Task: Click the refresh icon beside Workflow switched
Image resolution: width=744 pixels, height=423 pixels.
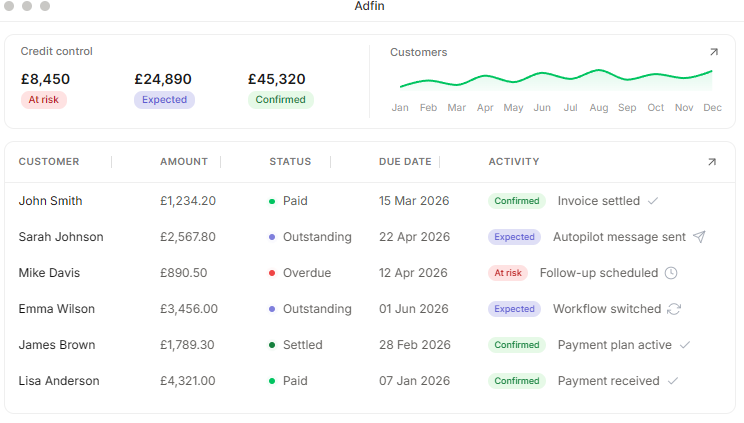Action: tap(674, 309)
